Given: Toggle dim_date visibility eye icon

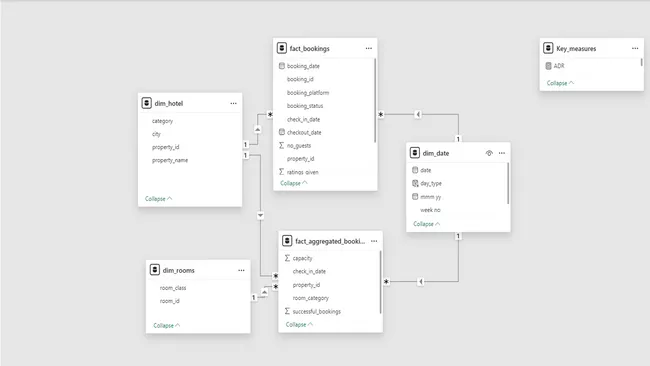Looking at the screenshot, I should tap(489, 153).
